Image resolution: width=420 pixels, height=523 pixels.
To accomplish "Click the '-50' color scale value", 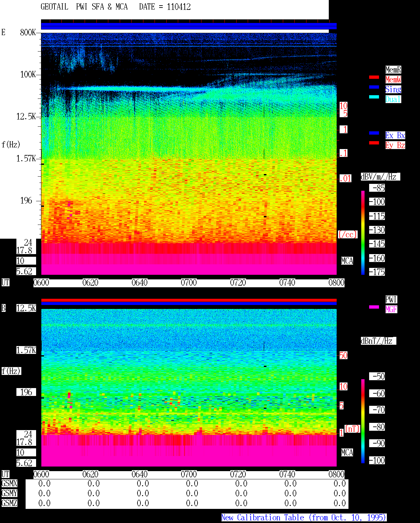I will [377, 376].
